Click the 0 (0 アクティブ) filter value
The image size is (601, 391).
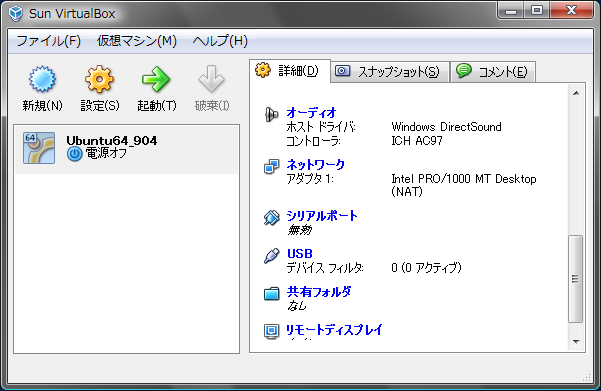[426, 268]
